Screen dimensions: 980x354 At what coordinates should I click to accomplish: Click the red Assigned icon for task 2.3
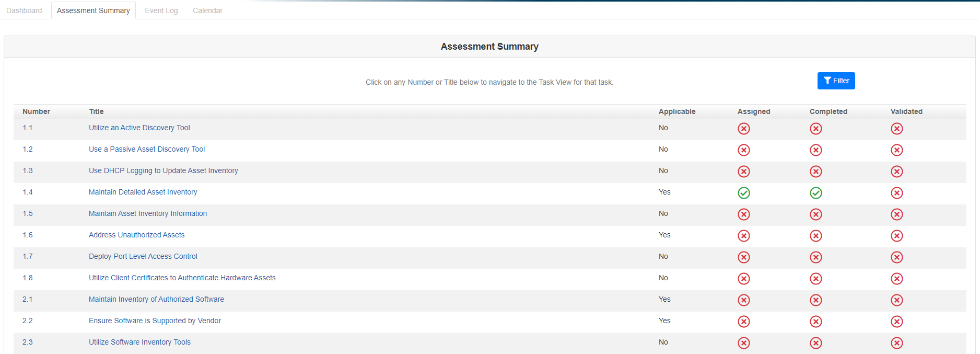click(x=743, y=343)
